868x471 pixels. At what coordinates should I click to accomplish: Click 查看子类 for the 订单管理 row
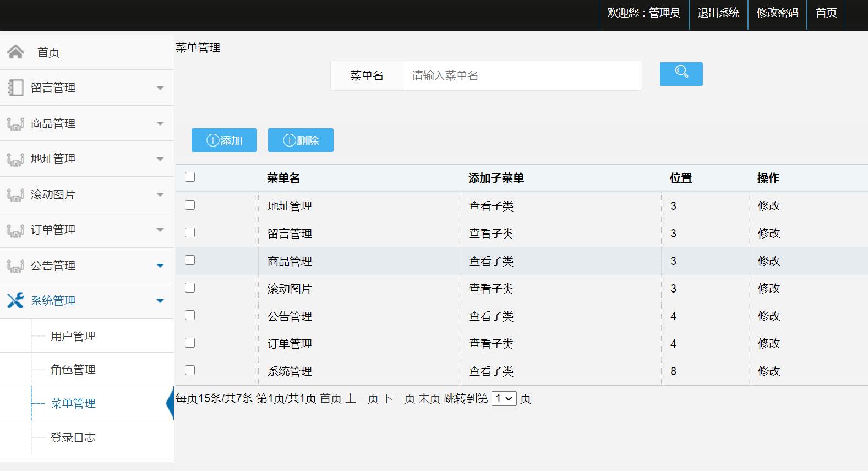pos(491,344)
